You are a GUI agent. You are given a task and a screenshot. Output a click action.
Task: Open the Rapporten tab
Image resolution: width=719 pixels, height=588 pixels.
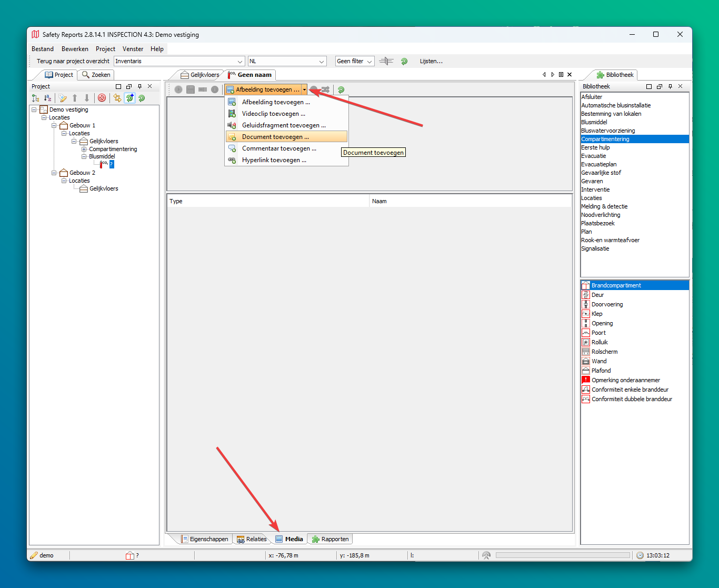coord(330,539)
